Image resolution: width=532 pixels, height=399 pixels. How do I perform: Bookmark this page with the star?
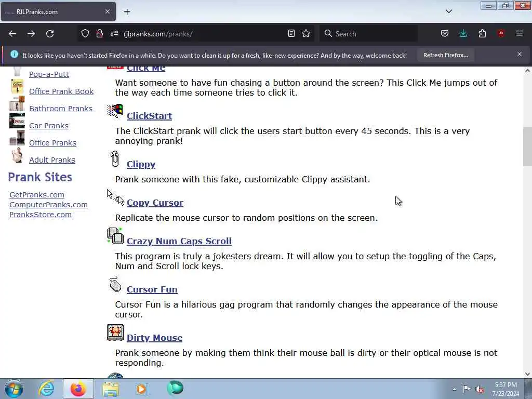306,34
